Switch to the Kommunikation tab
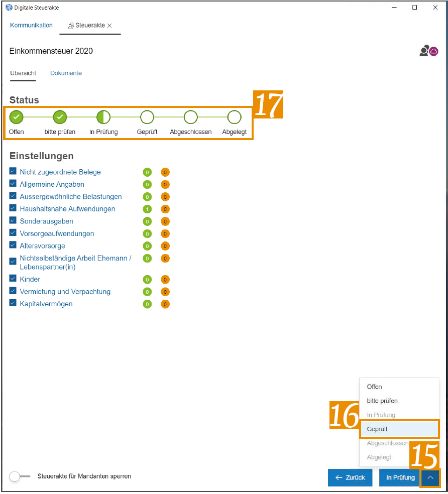This screenshot has width=448, height=494. 31,25
